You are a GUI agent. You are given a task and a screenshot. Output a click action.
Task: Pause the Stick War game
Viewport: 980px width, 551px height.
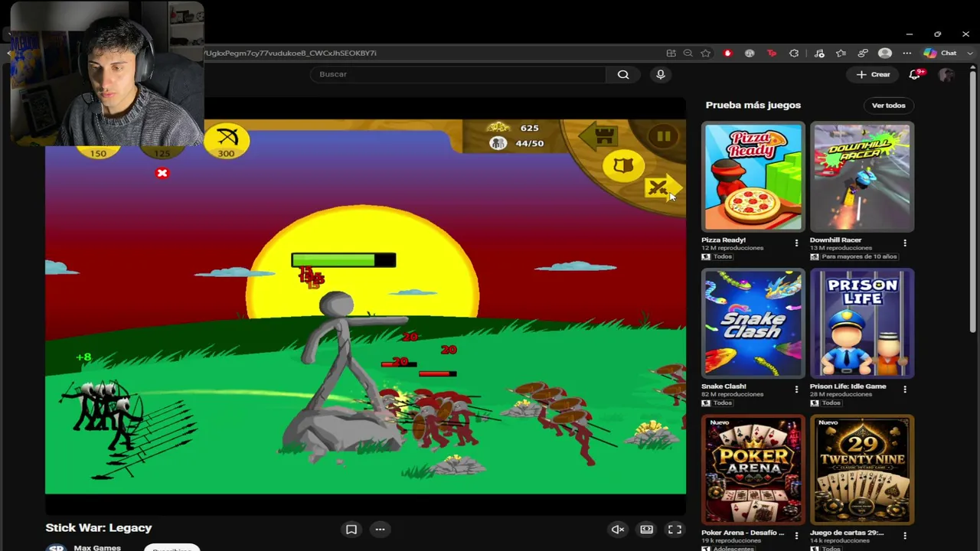[x=663, y=137]
